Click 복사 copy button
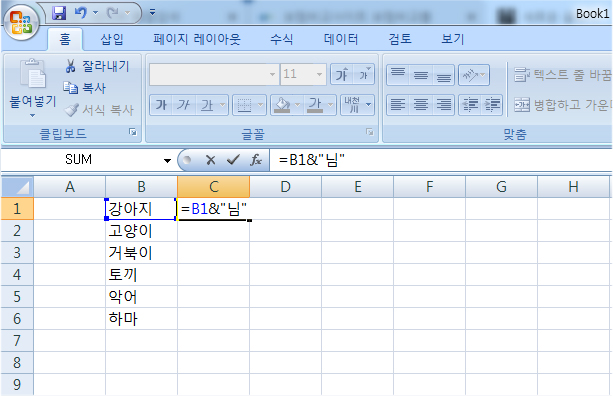The width and height of the screenshot is (613, 396). (x=84, y=88)
